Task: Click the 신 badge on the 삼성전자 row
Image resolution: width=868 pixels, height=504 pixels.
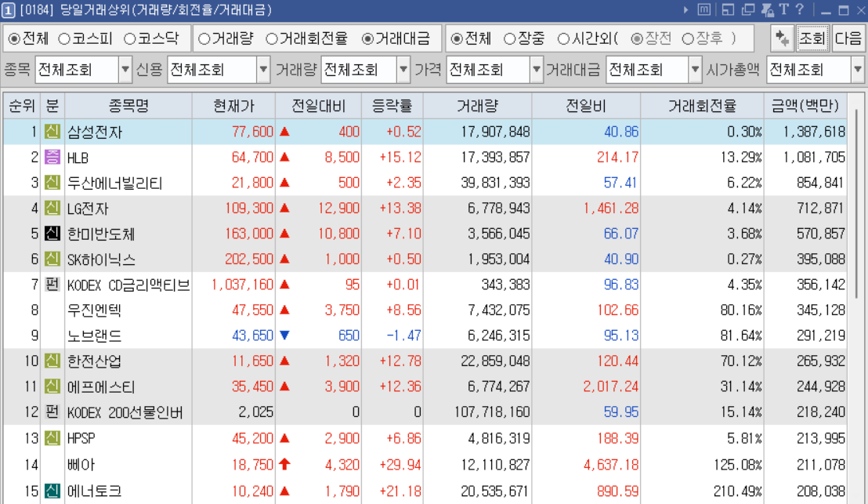Action: point(52,132)
